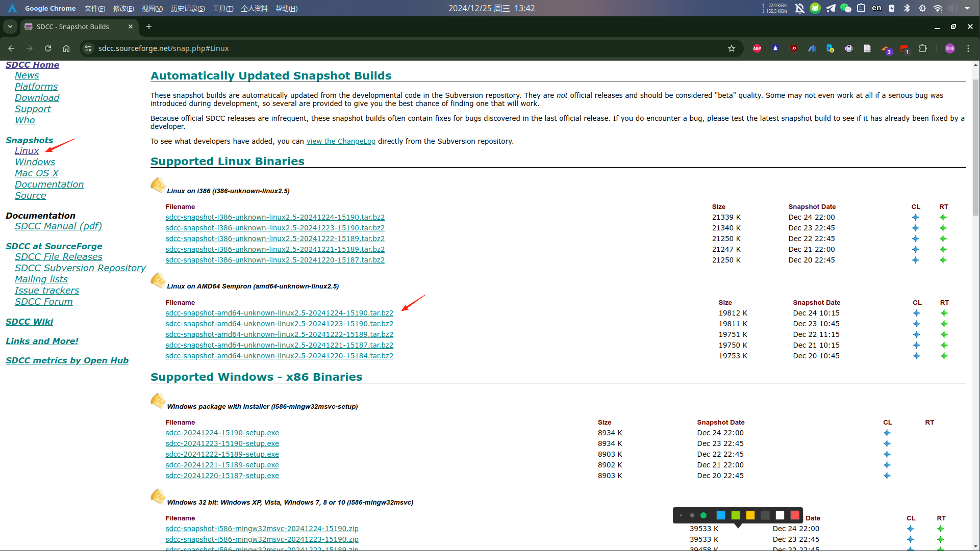980x551 pixels.
Task: Download sdcc-20241224-15190-setup.exe
Action: [222, 433]
